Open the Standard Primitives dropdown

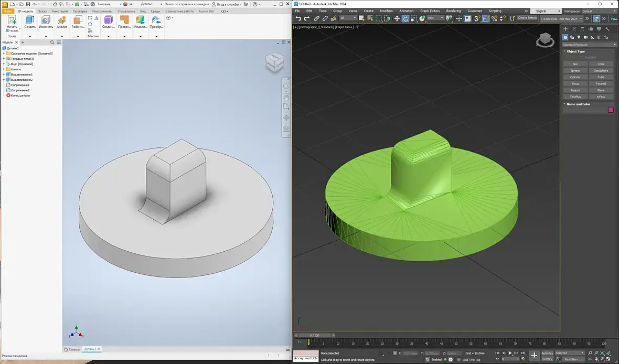tap(589, 45)
